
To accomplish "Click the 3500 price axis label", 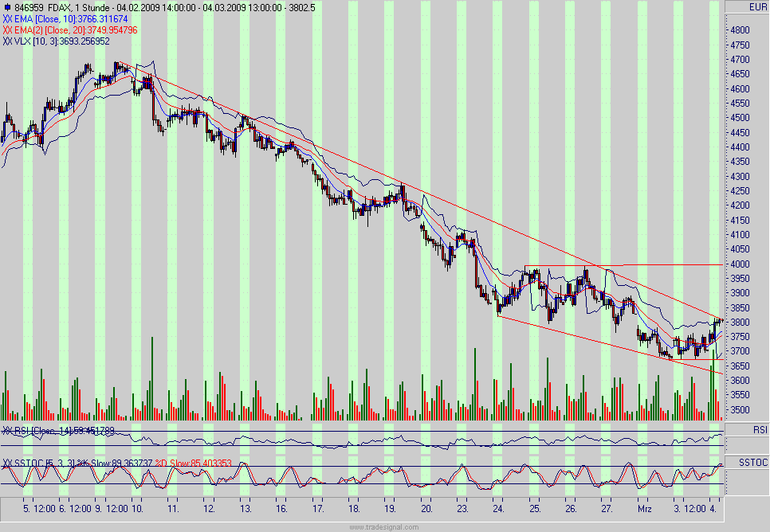I will click(x=740, y=410).
